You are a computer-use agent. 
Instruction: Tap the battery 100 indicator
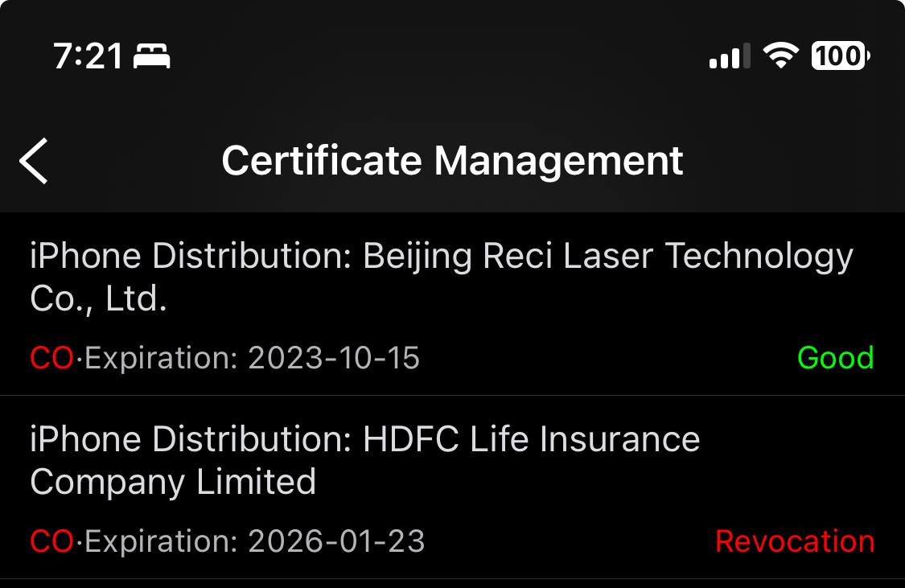[x=841, y=56]
